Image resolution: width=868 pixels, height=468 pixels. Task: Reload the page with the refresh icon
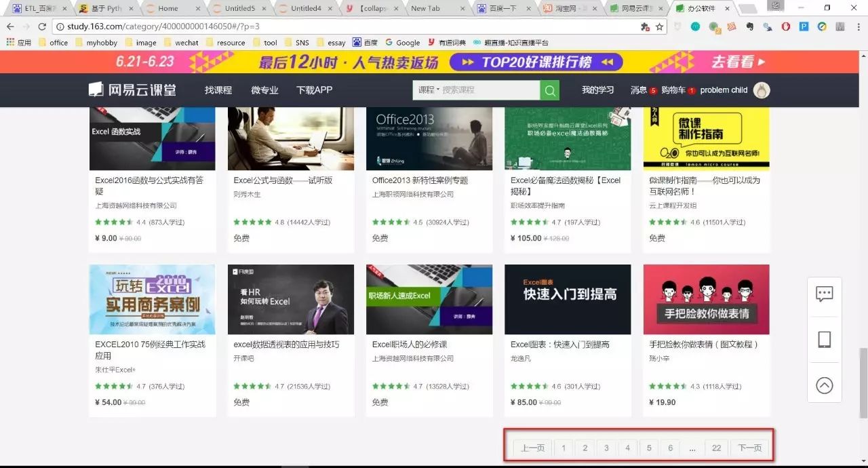tap(42, 27)
